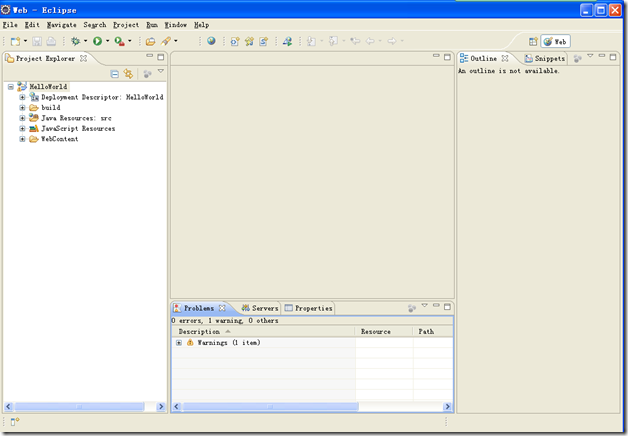Expand the WebContent folder
The image size is (628, 436).
click(22, 139)
